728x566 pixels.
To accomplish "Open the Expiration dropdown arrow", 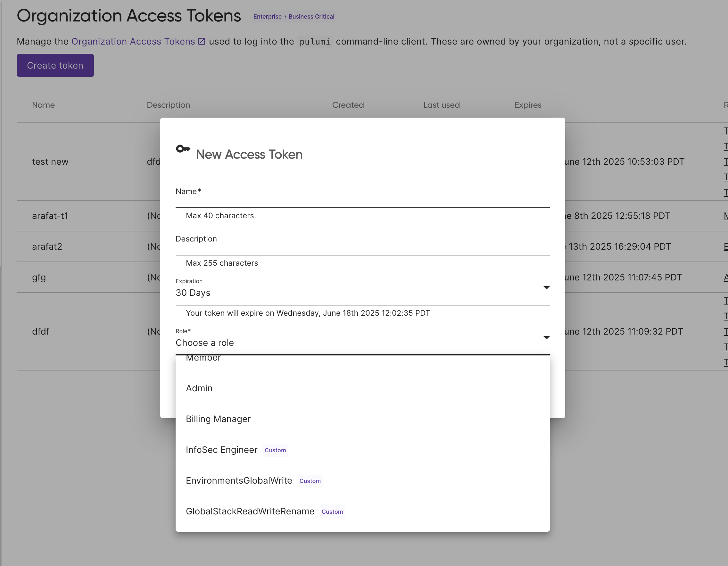I will coord(546,288).
